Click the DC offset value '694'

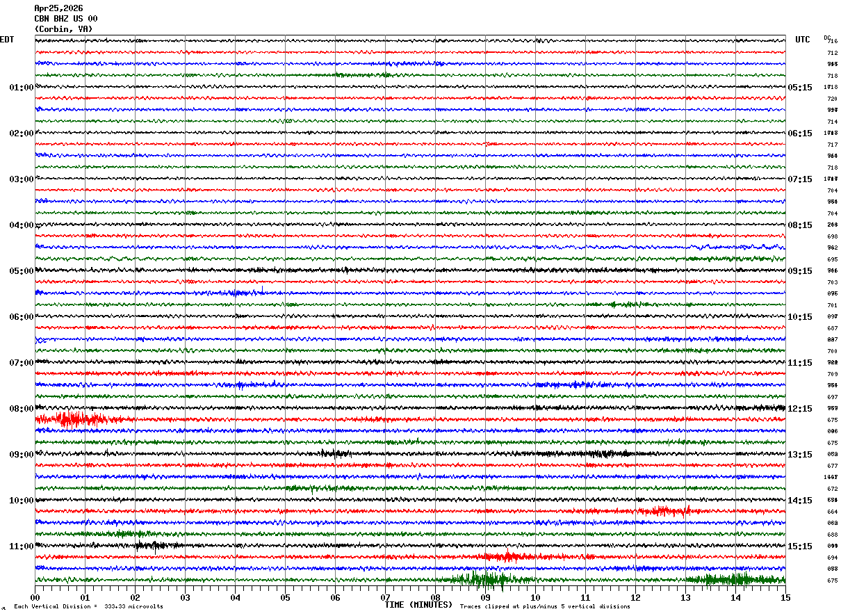point(832,558)
